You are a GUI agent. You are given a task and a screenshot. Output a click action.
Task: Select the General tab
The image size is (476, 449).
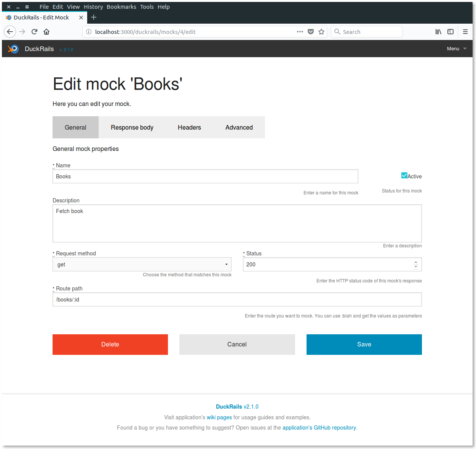click(x=75, y=127)
